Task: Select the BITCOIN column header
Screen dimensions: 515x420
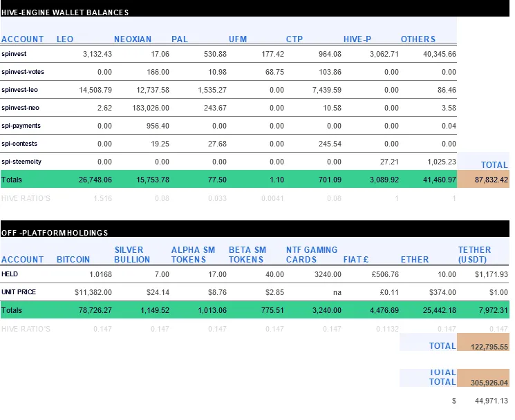Action: point(73,260)
